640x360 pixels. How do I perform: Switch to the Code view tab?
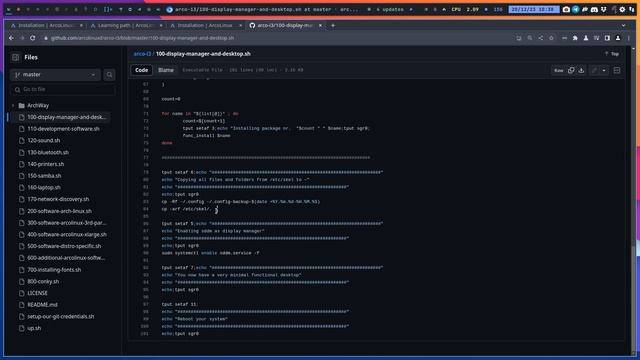141,70
